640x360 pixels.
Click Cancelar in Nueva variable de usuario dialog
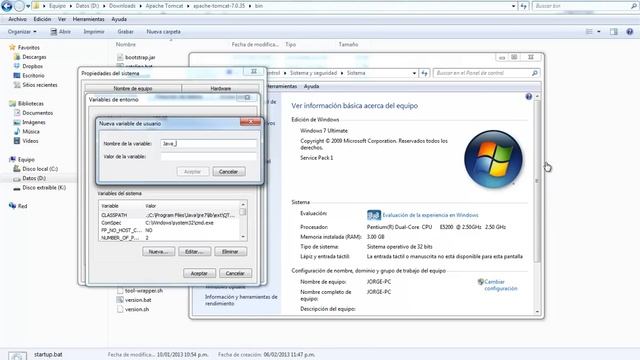tap(228, 172)
